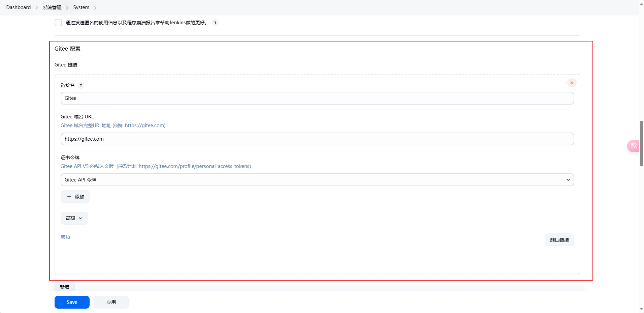Edit the 链接名 field containing Gitee
The width and height of the screenshot is (644, 313).
pyautogui.click(x=317, y=98)
